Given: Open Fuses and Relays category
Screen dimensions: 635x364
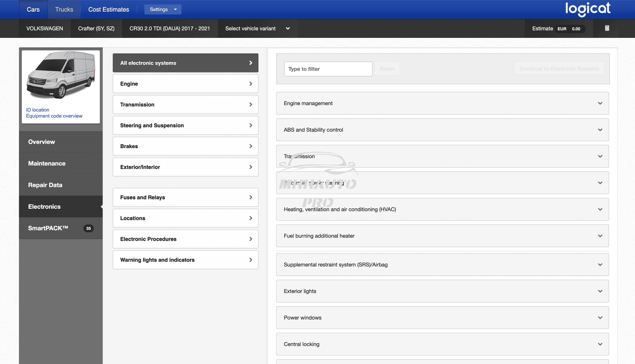Looking at the screenshot, I should tap(185, 197).
